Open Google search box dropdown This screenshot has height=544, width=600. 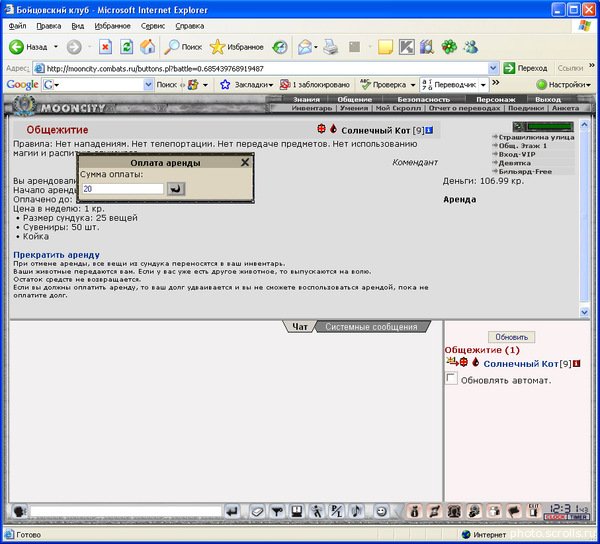[x=148, y=84]
